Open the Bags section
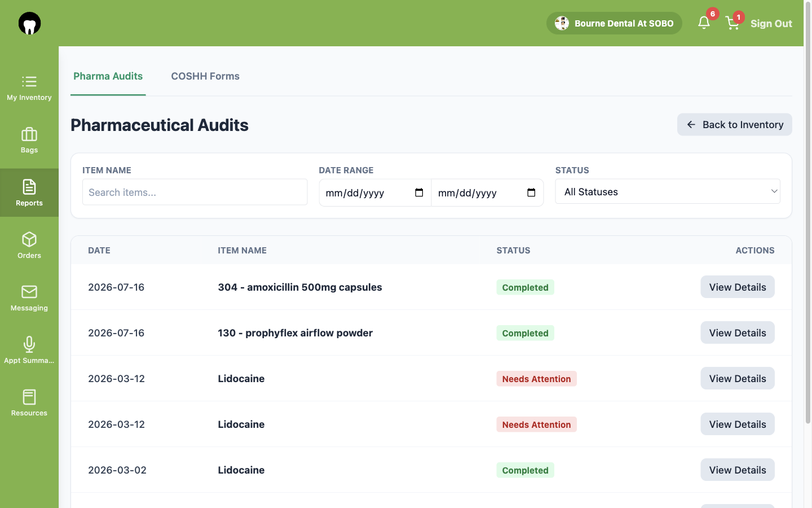The height and width of the screenshot is (508, 812). [29, 141]
